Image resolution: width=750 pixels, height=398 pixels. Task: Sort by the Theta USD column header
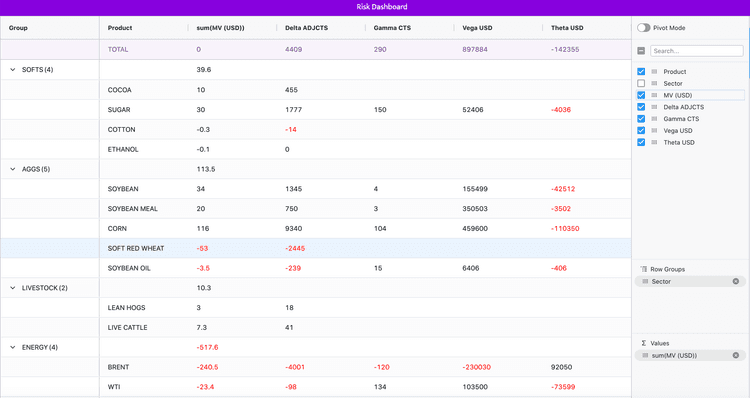coord(567,28)
